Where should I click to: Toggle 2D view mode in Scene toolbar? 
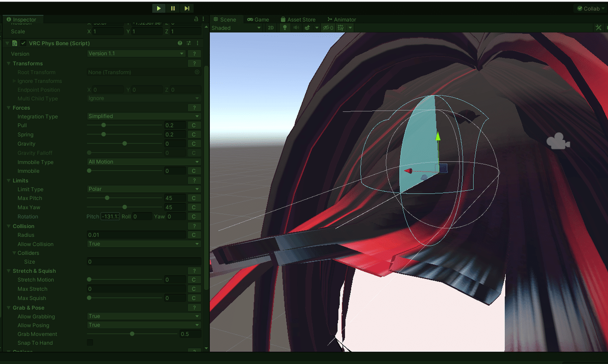tap(271, 28)
